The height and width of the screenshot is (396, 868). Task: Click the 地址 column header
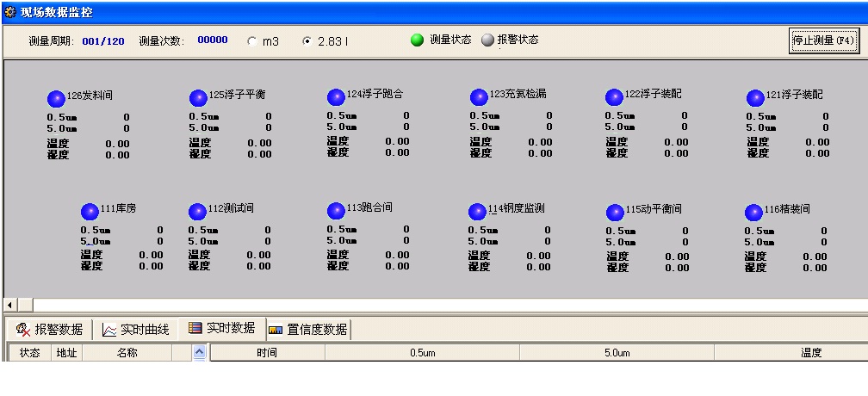coord(67,353)
